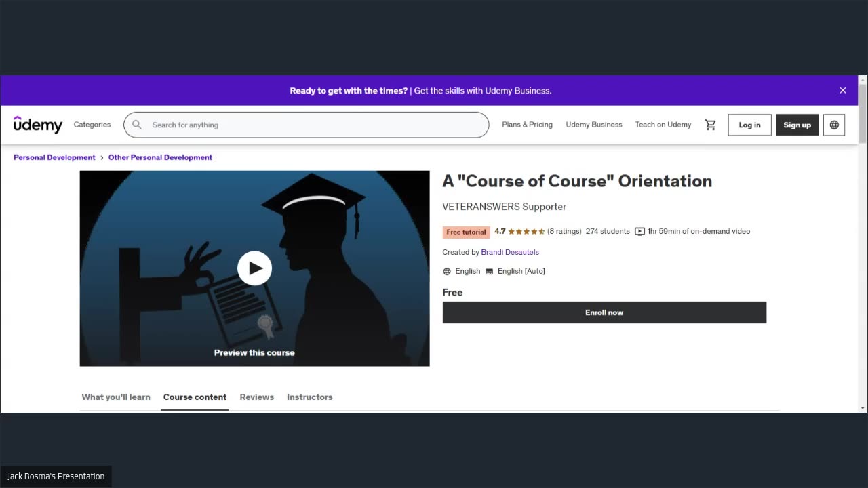The image size is (868, 488).
Task: Open Teach on Udemy
Action: pos(663,125)
